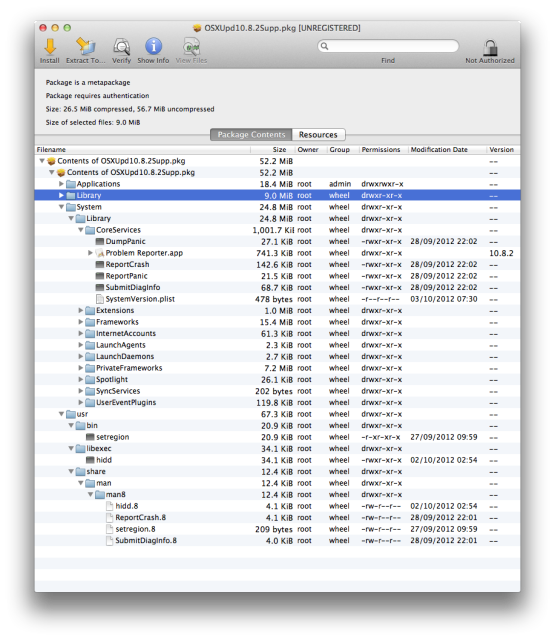Click the DumpPanic executable icon
This screenshot has width=555, height=640.
[x=100, y=241]
